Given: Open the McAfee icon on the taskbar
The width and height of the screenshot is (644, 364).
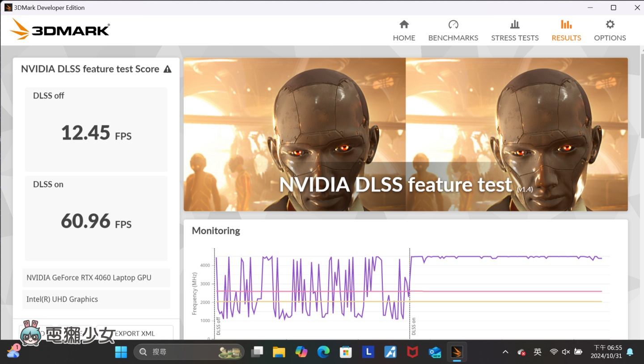Looking at the screenshot, I should pos(412,352).
